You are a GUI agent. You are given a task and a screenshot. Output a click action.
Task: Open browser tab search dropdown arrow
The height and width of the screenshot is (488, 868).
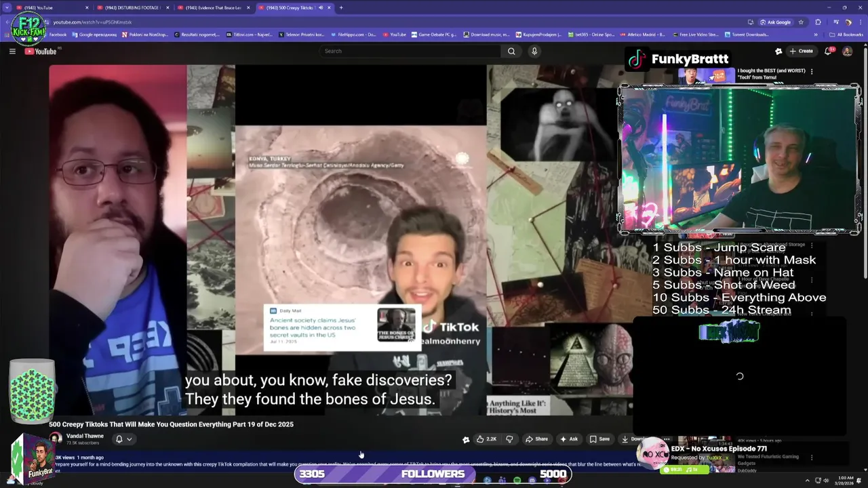coord(7,7)
